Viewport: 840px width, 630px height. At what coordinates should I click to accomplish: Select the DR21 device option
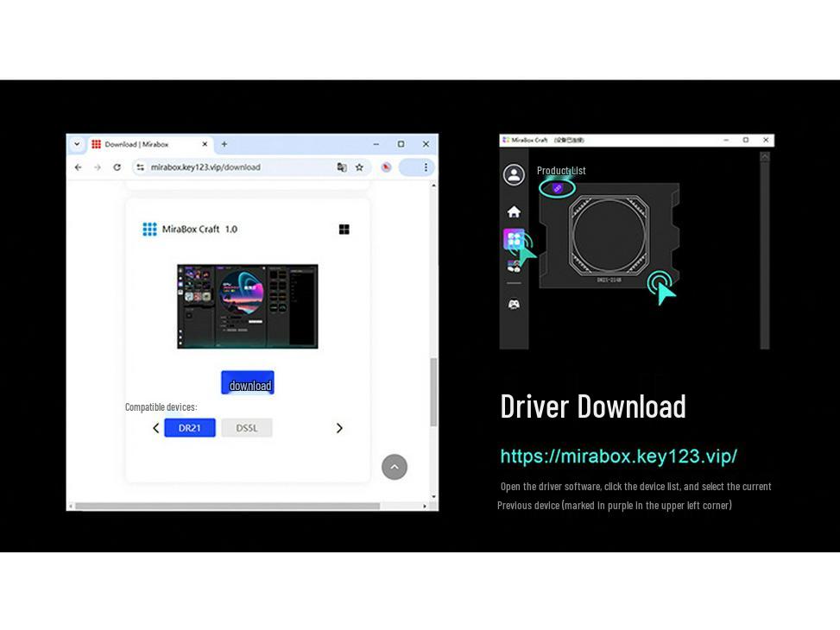pos(190,428)
